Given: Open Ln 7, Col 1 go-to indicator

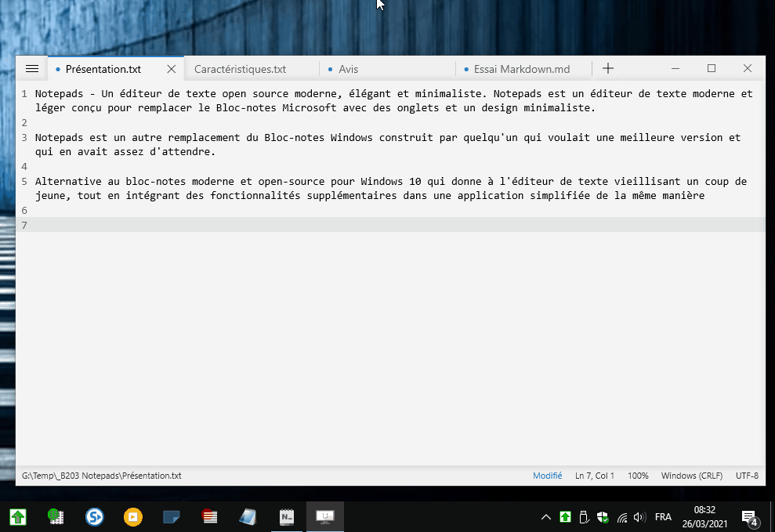Looking at the screenshot, I should coord(595,476).
